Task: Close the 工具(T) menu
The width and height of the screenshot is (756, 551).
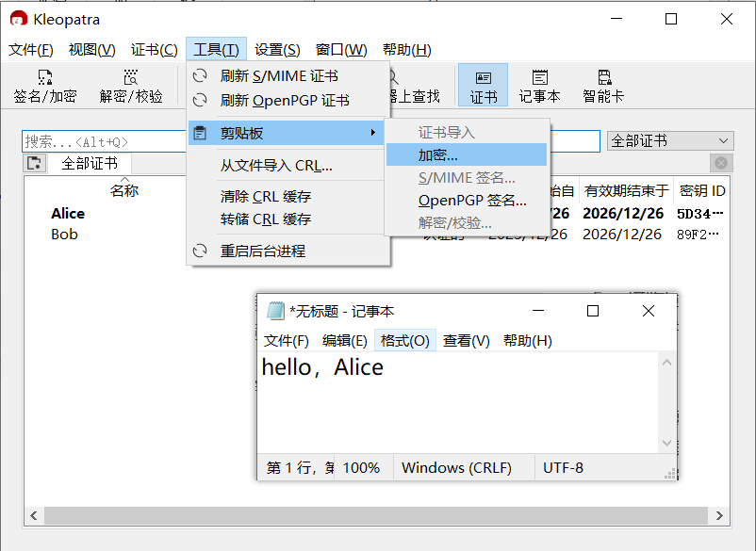Action: (216, 50)
